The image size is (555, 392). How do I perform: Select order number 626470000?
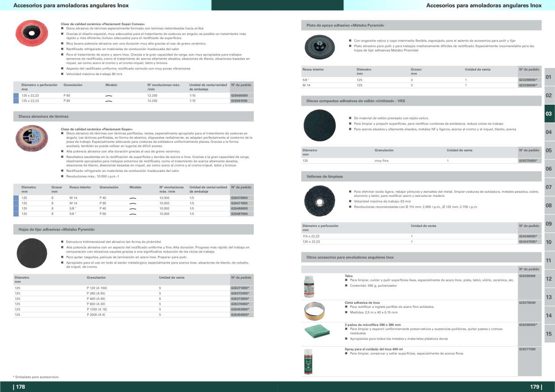point(239,198)
